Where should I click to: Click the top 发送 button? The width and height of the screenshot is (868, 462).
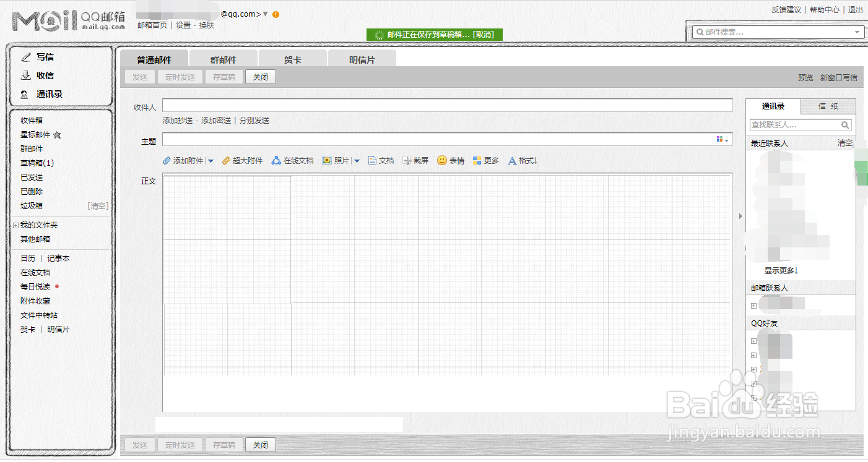click(140, 77)
